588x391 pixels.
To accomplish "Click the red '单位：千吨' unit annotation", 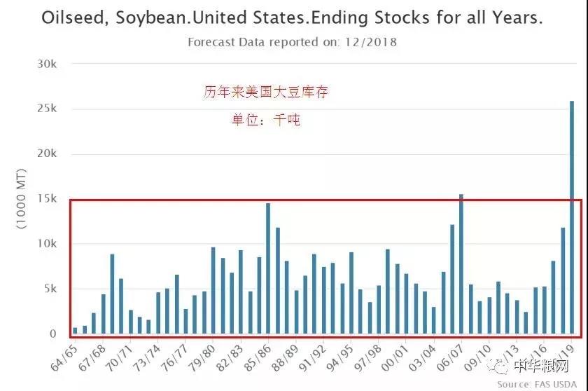I will [x=266, y=120].
